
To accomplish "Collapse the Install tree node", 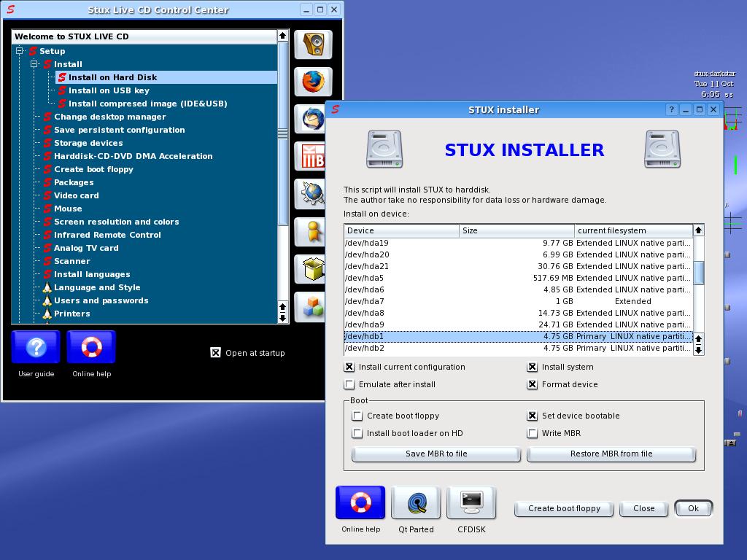I will (34, 64).
